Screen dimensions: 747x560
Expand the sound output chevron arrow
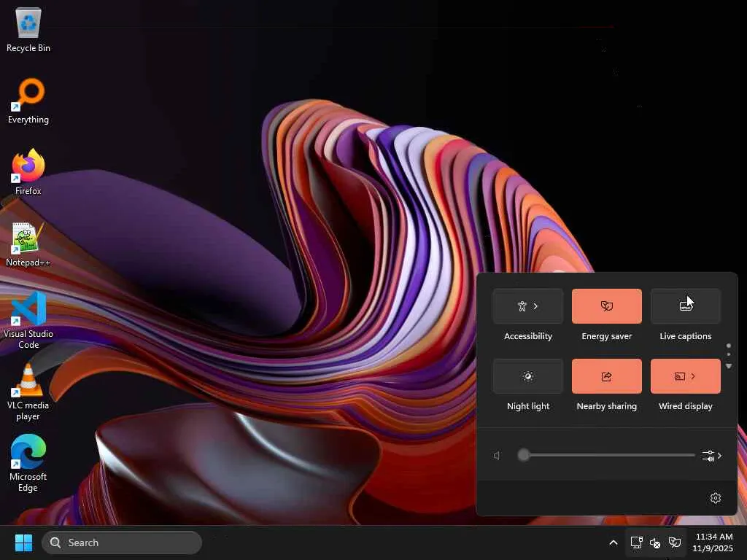719,456
